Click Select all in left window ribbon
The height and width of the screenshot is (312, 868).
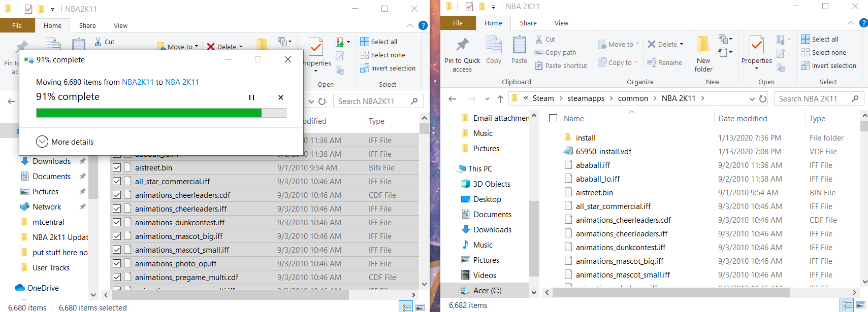[x=378, y=42]
